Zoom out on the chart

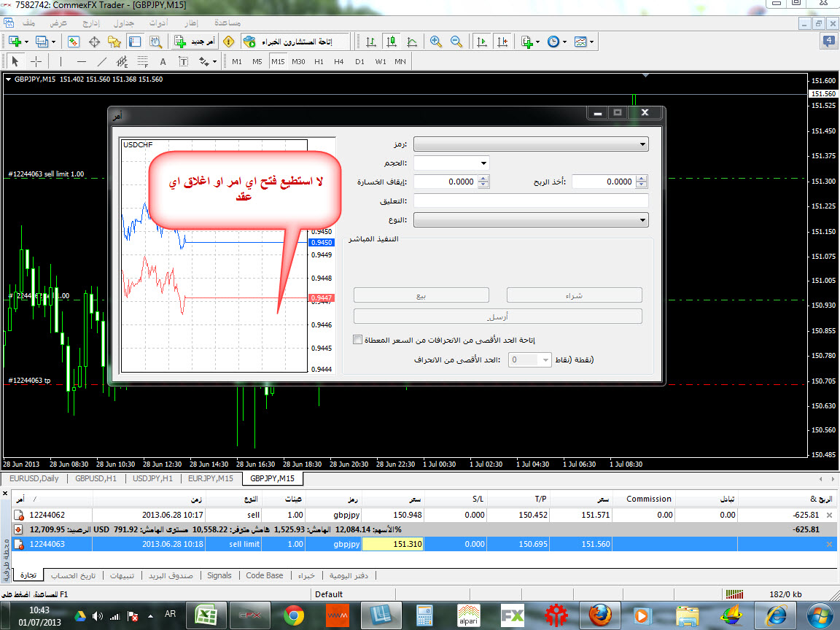(456, 42)
